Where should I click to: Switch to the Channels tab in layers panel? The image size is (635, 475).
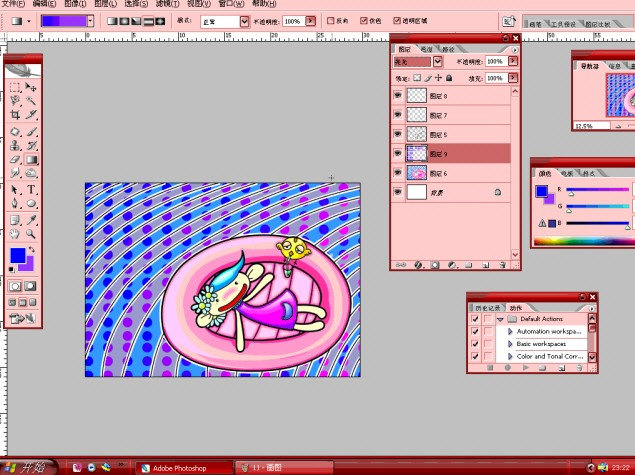tap(426, 49)
